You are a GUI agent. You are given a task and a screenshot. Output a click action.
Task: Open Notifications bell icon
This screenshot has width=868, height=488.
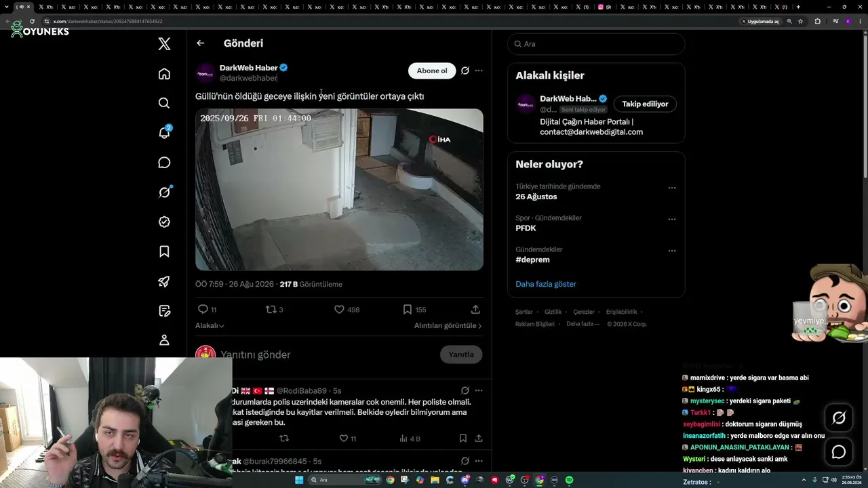164,132
